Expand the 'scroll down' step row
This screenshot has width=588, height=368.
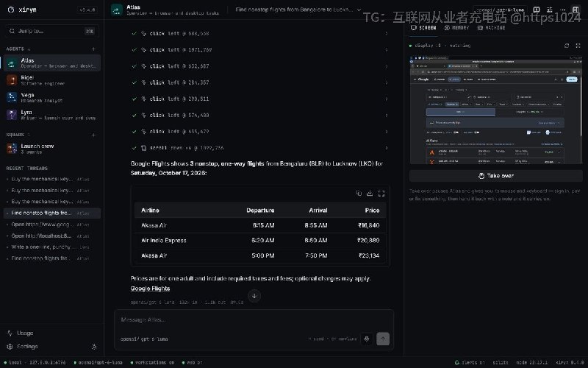(x=259, y=148)
